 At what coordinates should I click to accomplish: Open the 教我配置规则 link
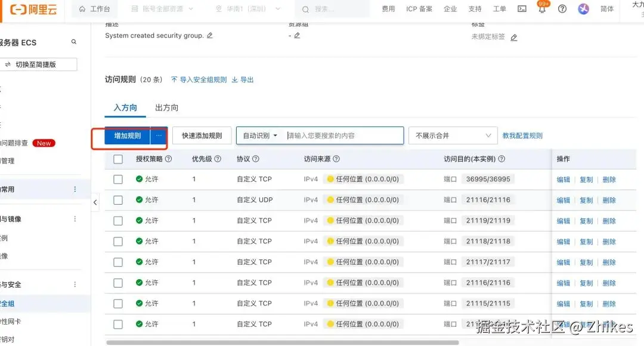(x=522, y=135)
